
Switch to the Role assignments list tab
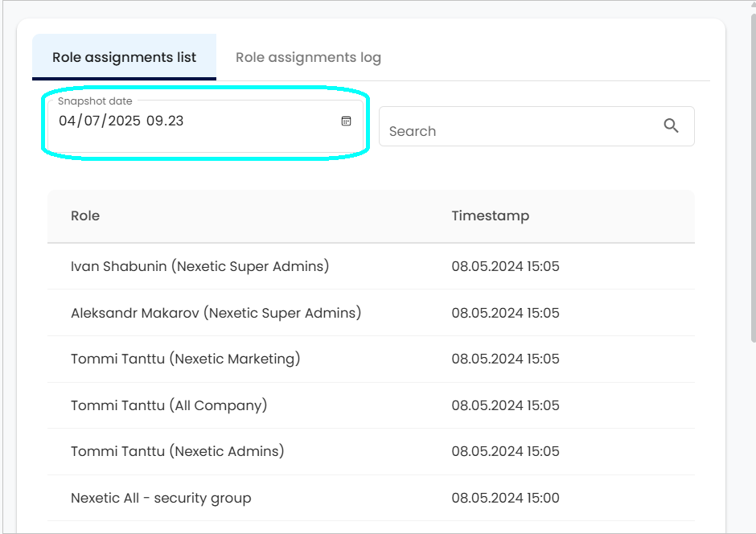click(125, 57)
